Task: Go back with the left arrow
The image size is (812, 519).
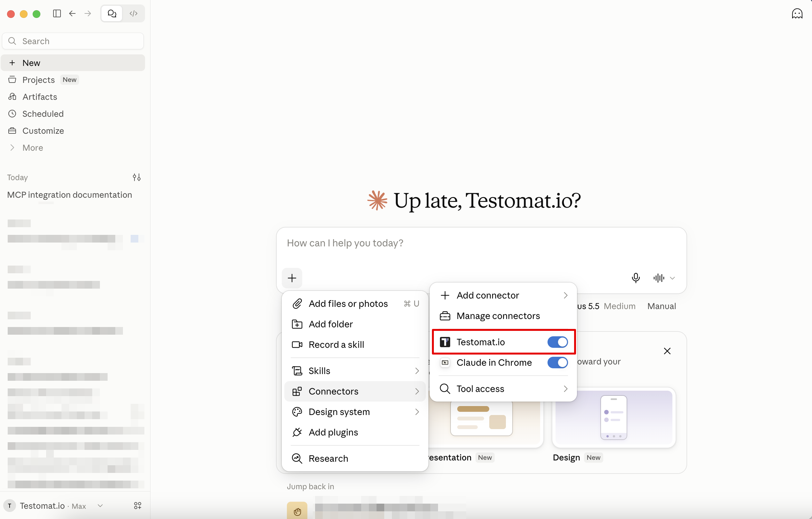Action: point(72,13)
